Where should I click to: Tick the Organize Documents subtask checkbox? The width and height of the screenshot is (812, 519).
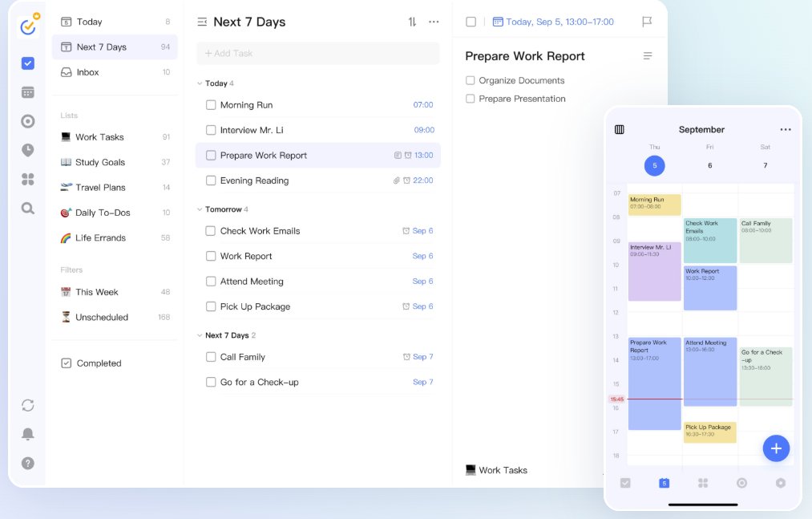[x=471, y=80]
